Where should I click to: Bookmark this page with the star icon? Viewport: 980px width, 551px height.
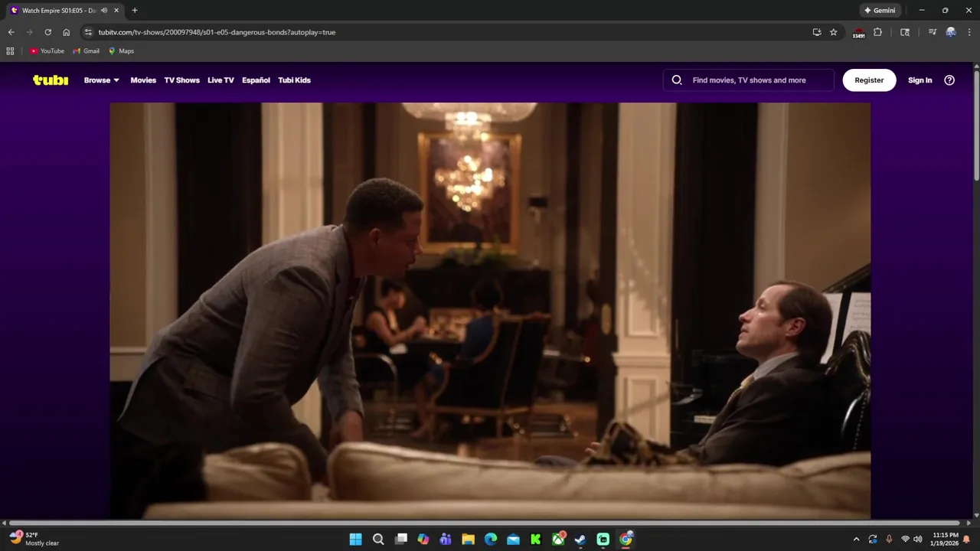tap(834, 32)
